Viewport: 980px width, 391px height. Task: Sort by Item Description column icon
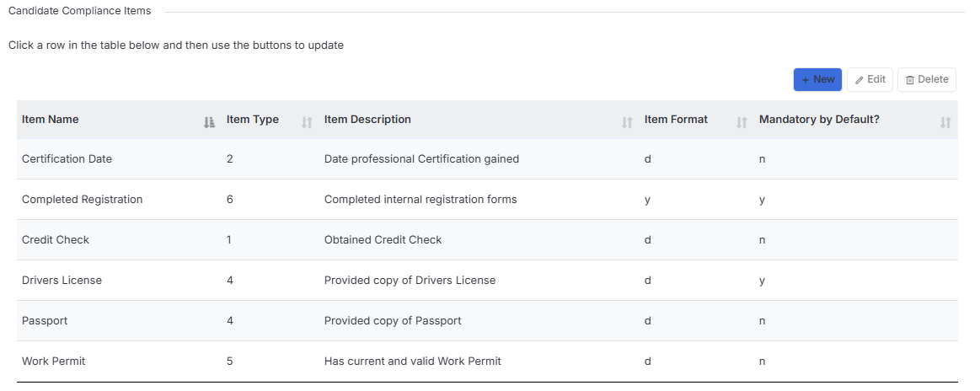pos(627,122)
